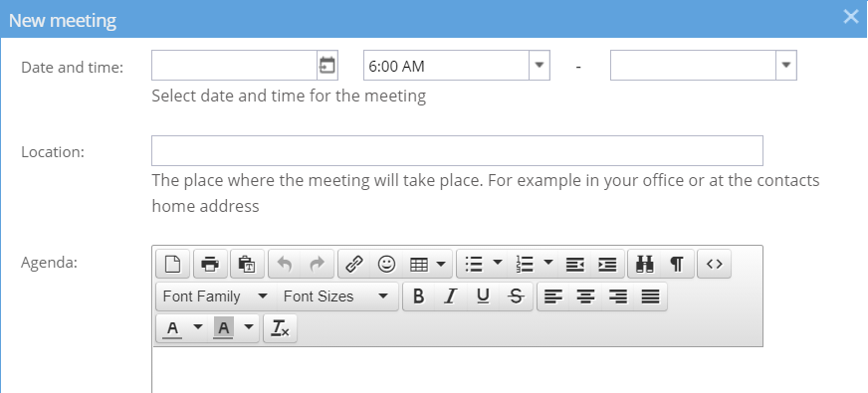The width and height of the screenshot is (868, 393).
Task: Apply the background color A button
Action: pyautogui.click(x=224, y=328)
